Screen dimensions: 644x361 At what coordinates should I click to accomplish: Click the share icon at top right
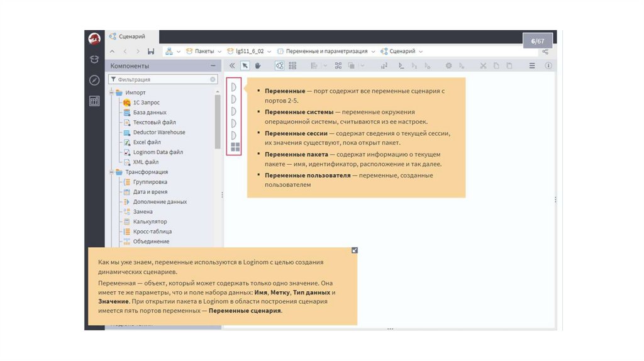click(545, 52)
